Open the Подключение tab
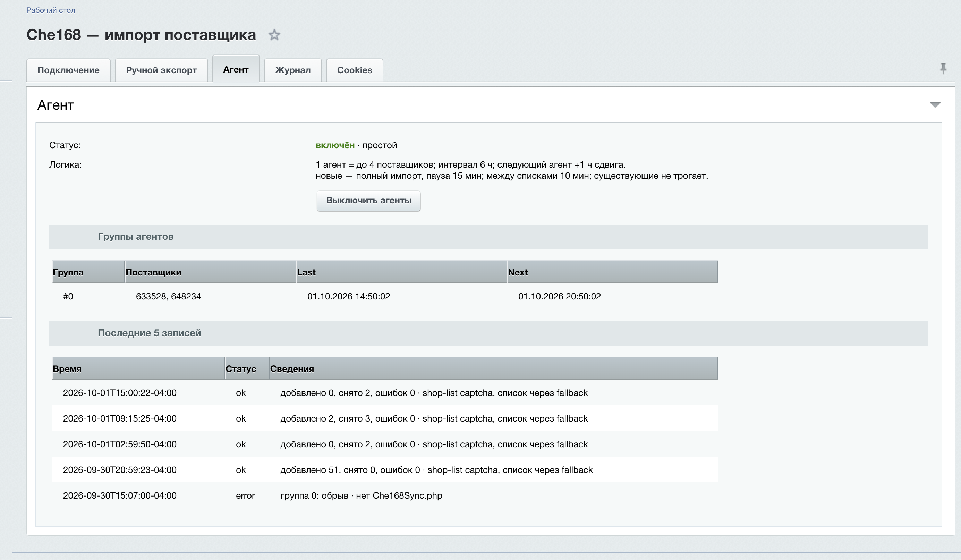 click(68, 70)
